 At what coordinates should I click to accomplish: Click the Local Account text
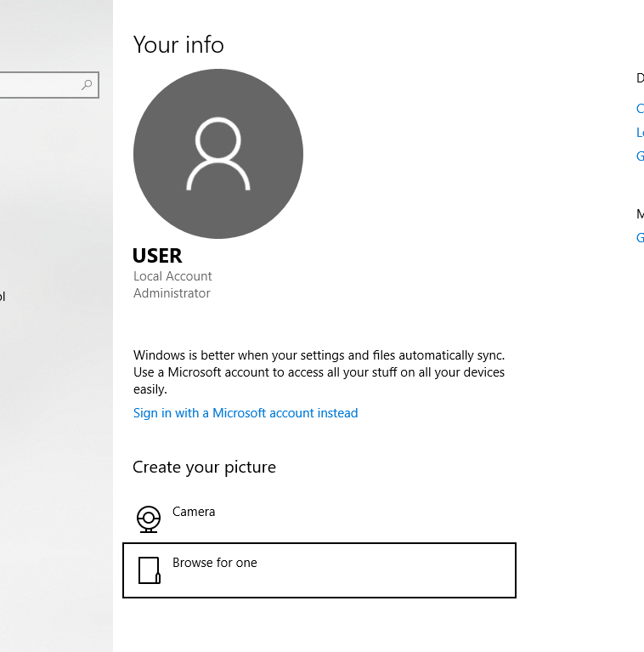coord(172,276)
